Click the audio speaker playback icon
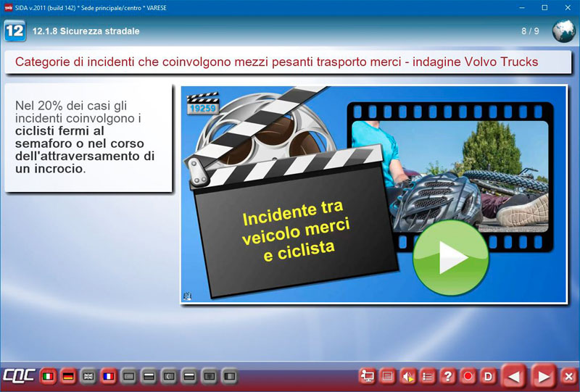 [408, 376]
